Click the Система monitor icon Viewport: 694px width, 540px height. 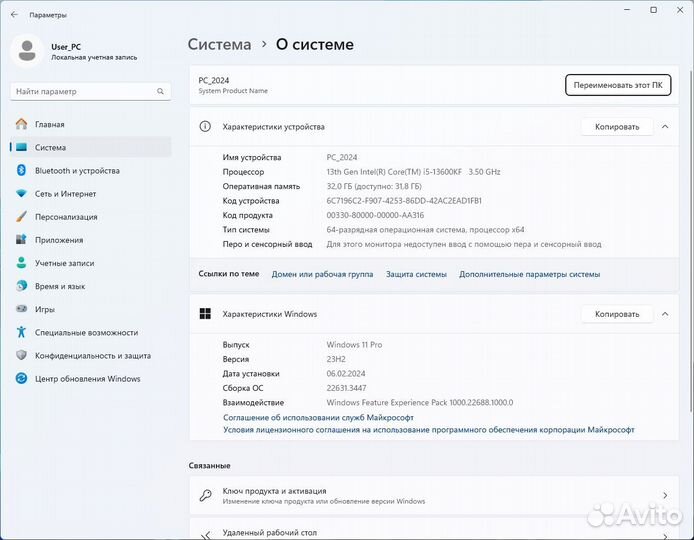(21, 147)
